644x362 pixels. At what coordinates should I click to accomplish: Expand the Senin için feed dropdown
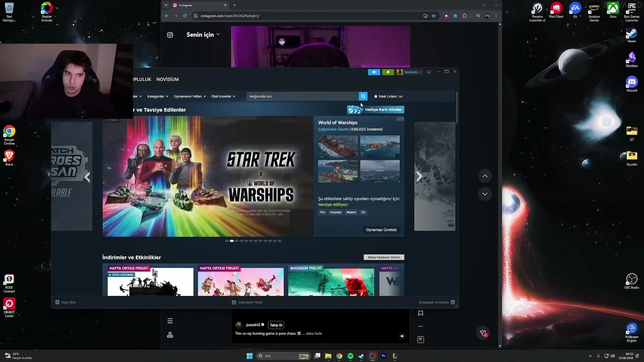pos(203,35)
